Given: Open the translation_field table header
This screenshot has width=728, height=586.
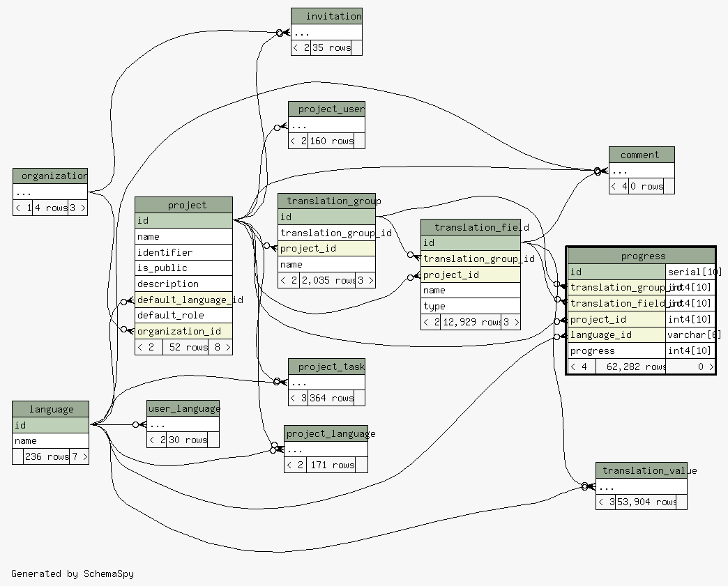Looking at the screenshot, I should coord(471,227).
